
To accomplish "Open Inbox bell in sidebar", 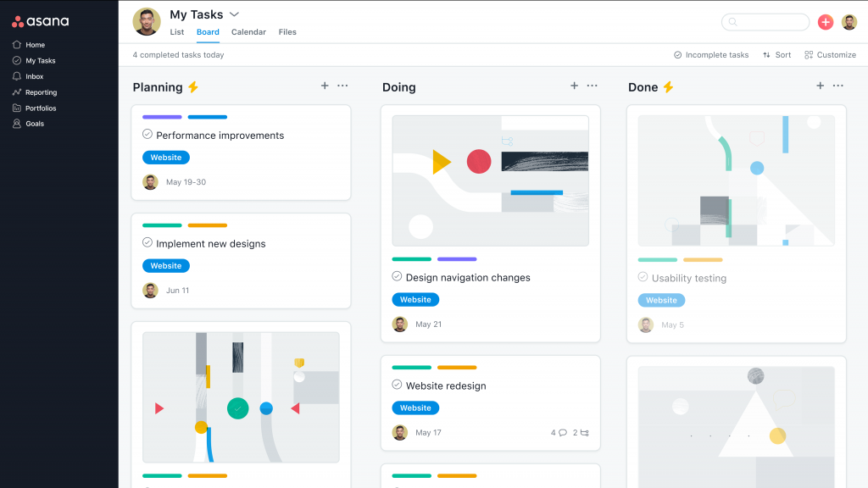I will tap(17, 76).
